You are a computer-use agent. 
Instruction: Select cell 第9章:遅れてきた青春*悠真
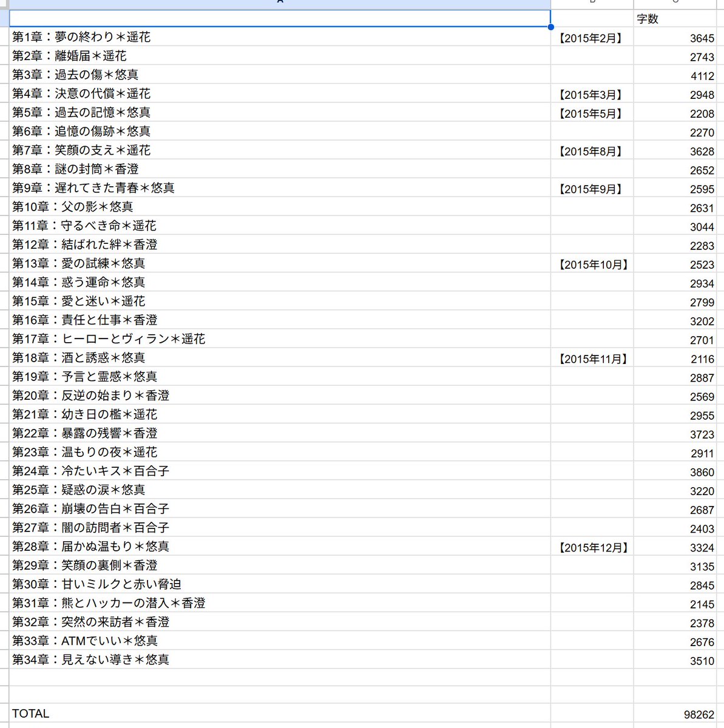tap(280, 187)
